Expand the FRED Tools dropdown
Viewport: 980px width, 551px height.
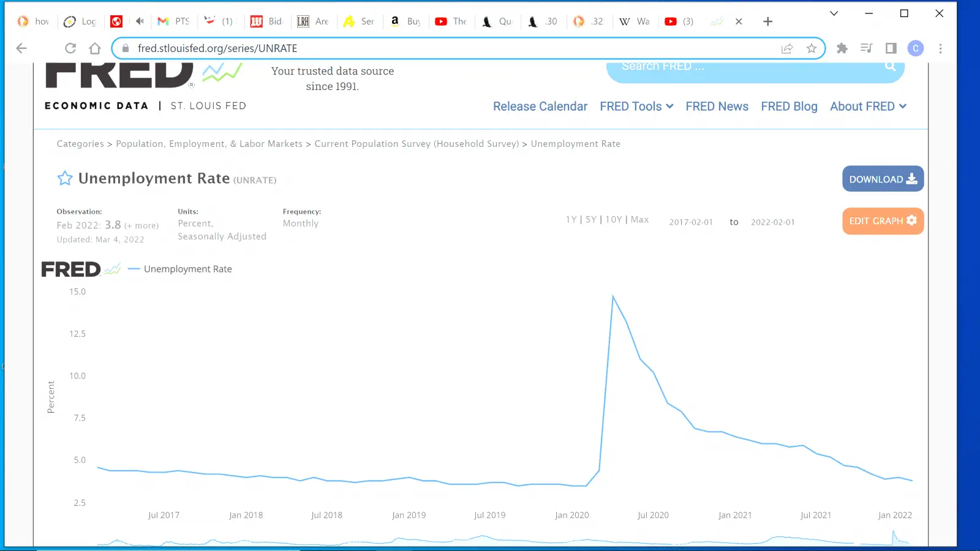[x=636, y=107]
